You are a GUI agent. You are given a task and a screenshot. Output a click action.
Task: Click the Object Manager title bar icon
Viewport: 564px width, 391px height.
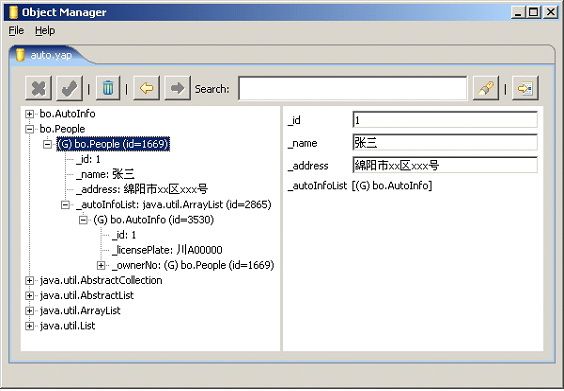click(14, 12)
